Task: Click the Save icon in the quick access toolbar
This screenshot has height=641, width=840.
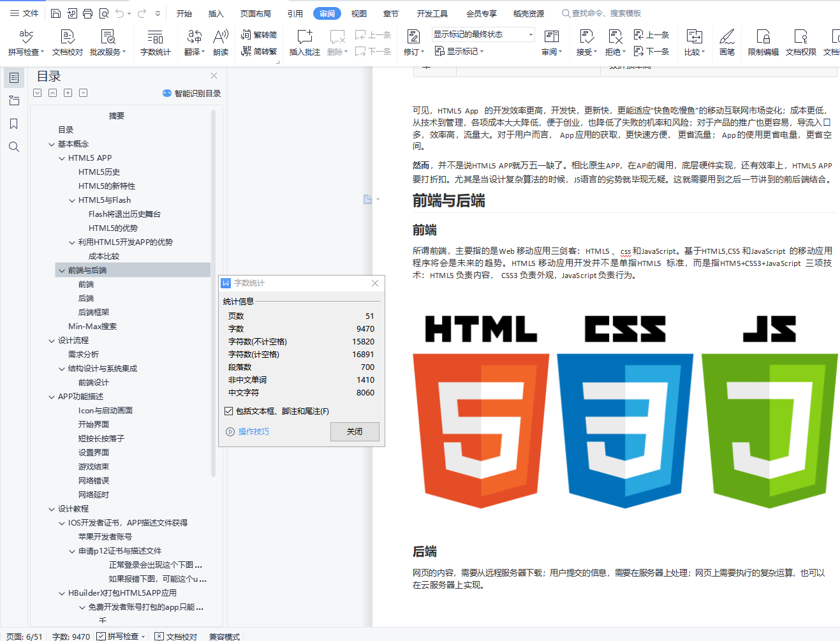Action: click(x=55, y=13)
